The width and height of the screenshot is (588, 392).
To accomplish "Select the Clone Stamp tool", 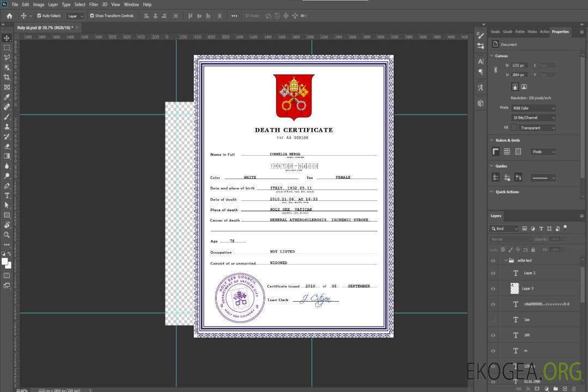I will pyautogui.click(x=7, y=127).
